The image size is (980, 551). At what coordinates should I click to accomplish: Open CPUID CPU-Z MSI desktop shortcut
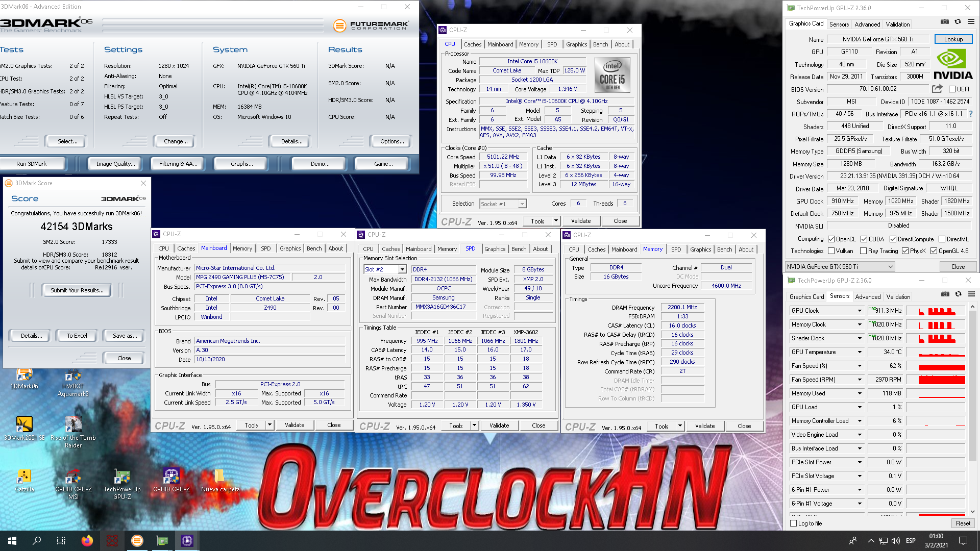(x=73, y=484)
